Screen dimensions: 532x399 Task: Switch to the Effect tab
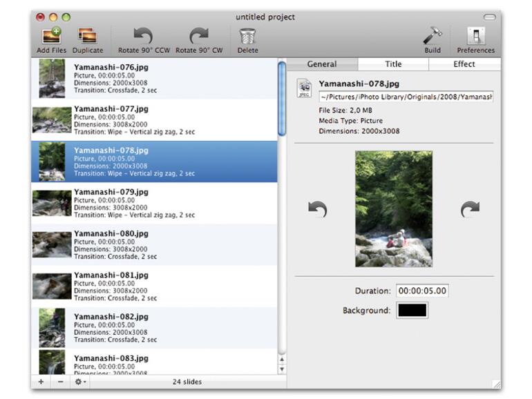[464, 64]
